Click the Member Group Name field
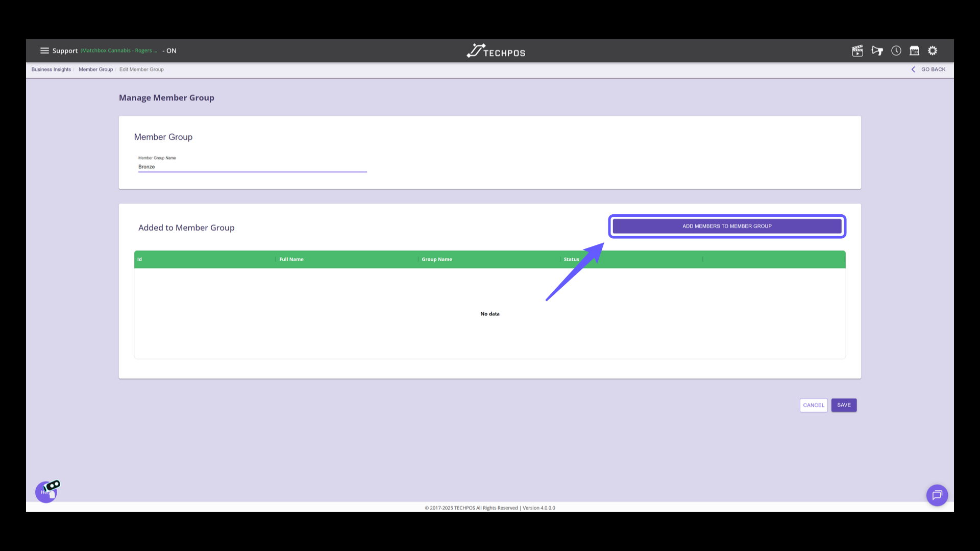 click(252, 167)
